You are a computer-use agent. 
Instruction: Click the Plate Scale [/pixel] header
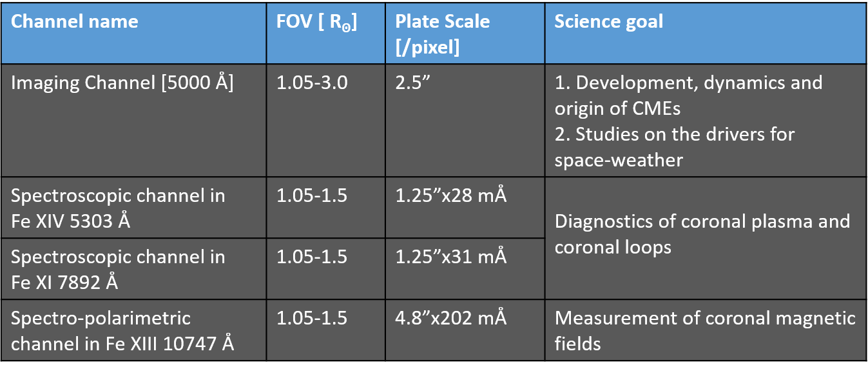point(465,33)
